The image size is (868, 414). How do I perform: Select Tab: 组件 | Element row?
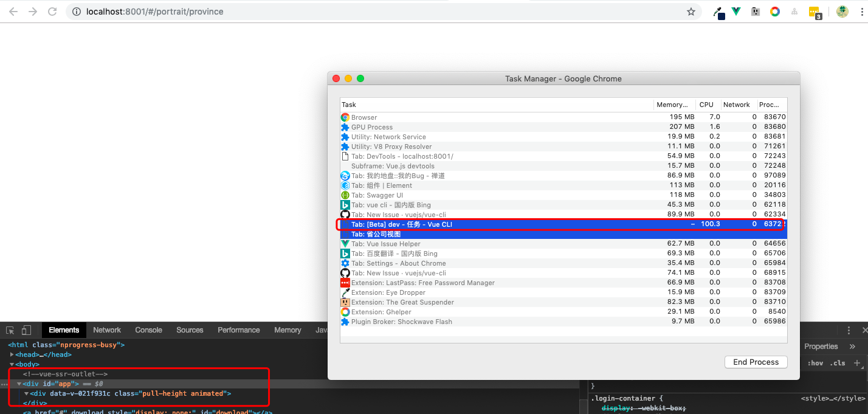tap(563, 185)
